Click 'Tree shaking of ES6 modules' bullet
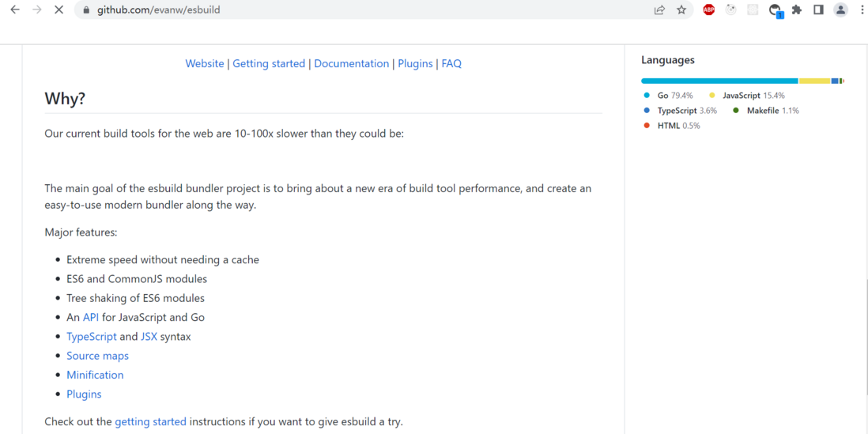 click(136, 298)
